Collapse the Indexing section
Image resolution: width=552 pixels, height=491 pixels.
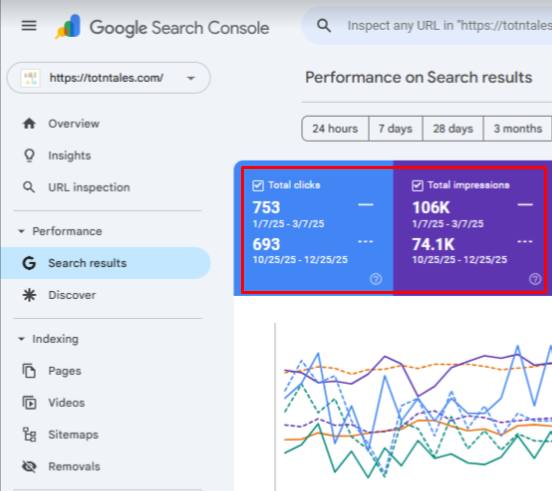21,339
